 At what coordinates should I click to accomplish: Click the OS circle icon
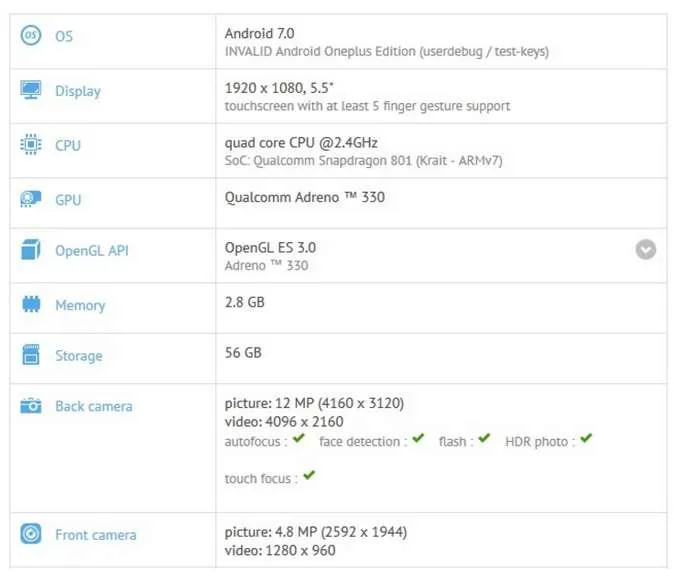[x=31, y=35]
